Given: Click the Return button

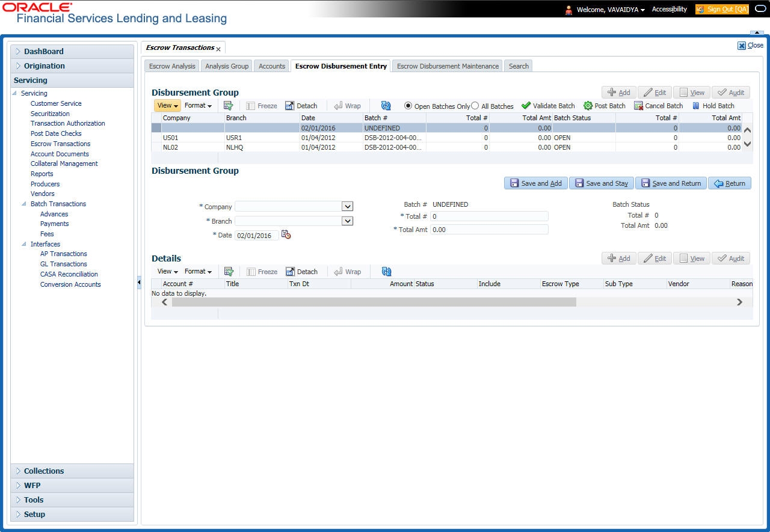Looking at the screenshot, I should (x=730, y=183).
